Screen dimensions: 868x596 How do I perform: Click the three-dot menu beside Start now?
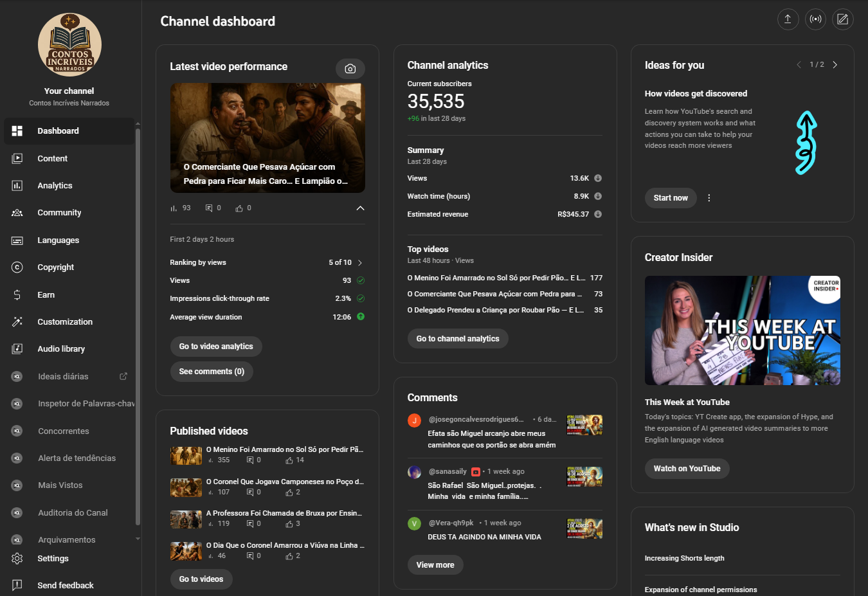point(709,198)
